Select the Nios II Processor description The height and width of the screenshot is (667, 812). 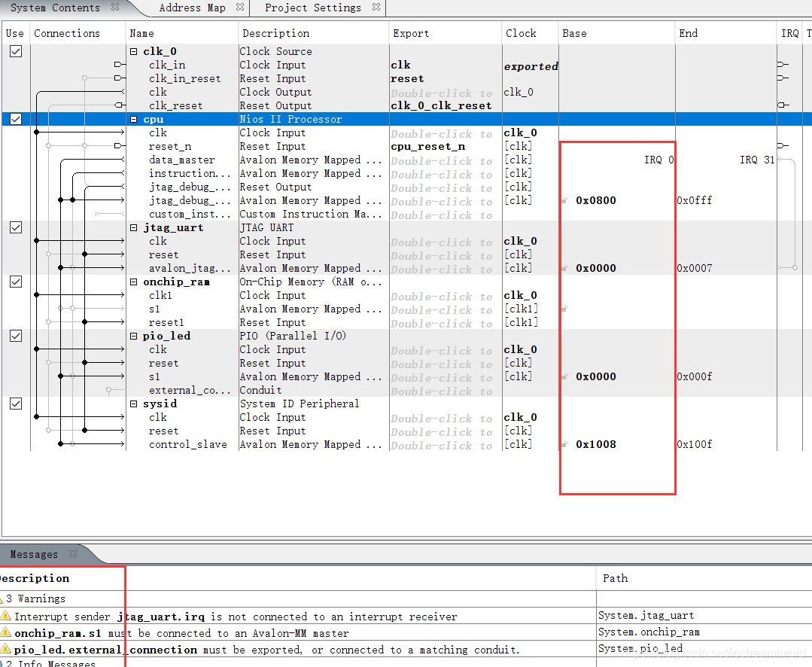(x=290, y=119)
